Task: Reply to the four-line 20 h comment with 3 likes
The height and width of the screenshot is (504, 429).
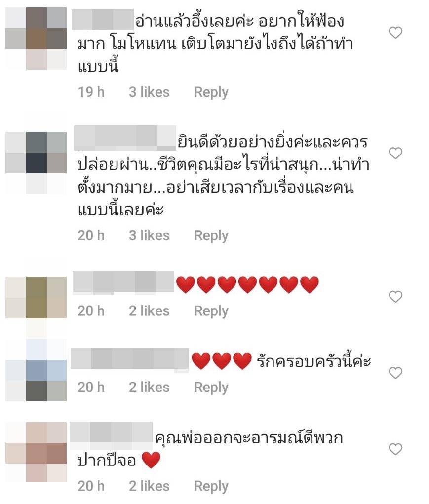Action: (x=211, y=236)
